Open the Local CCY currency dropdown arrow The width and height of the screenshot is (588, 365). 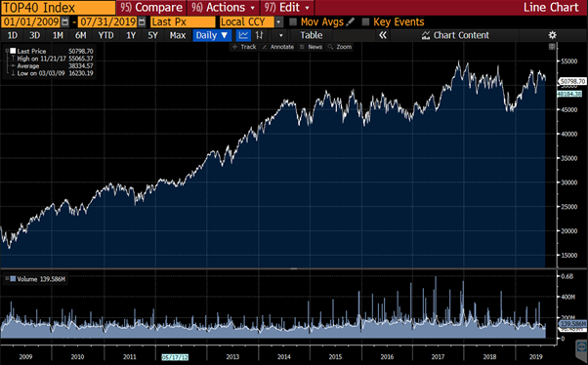point(278,22)
